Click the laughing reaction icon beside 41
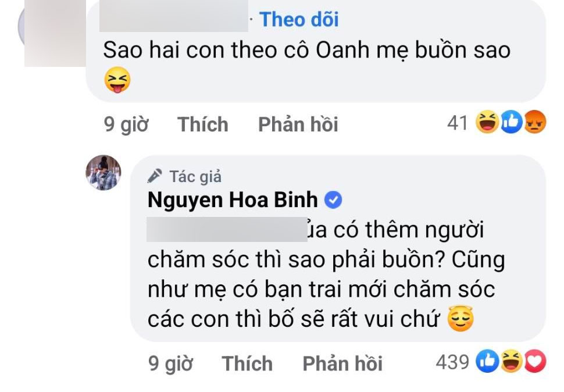Viewport: 564px width, 392px height. coord(487,123)
